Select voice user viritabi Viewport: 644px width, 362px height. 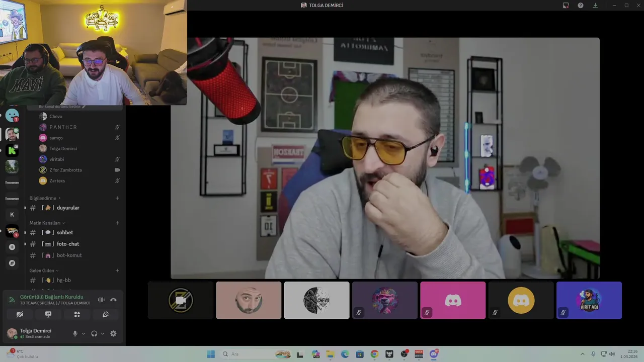(x=79, y=159)
